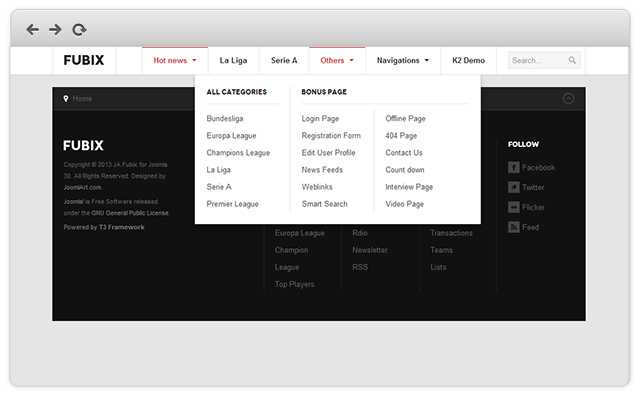This screenshot has width=640, height=395.
Task: Select La Liga in All Categories list
Action: click(x=218, y=170)
